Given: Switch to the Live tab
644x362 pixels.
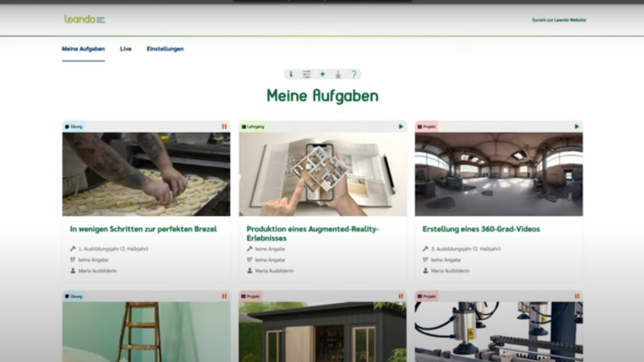Looking at the screenshot, I should [126, 49].
